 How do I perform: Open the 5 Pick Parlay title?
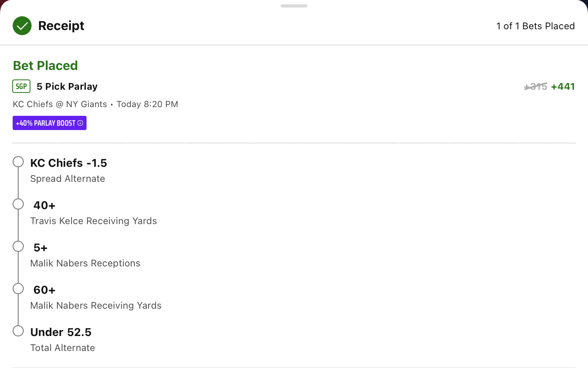(67, 87)
